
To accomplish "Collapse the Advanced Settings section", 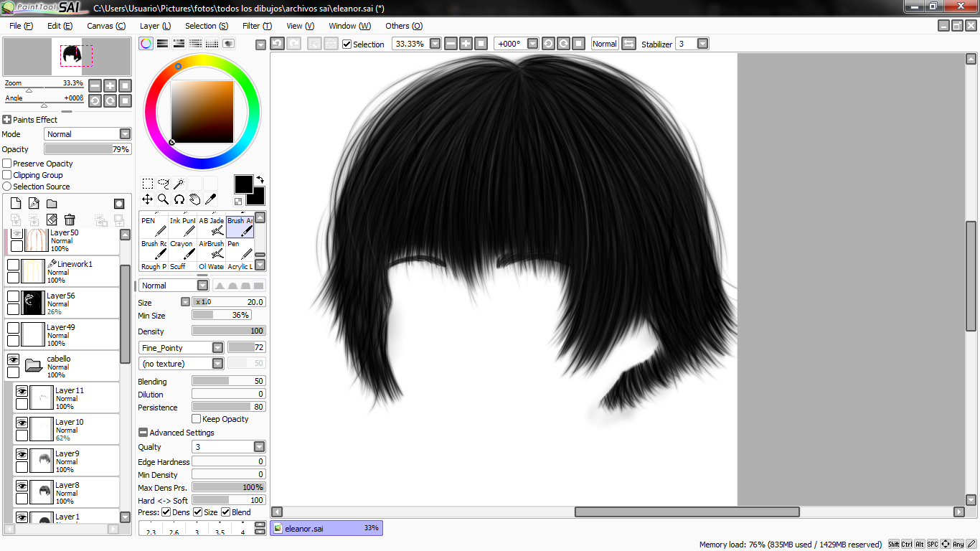I will pyautogui.click(x=143, y=433).
